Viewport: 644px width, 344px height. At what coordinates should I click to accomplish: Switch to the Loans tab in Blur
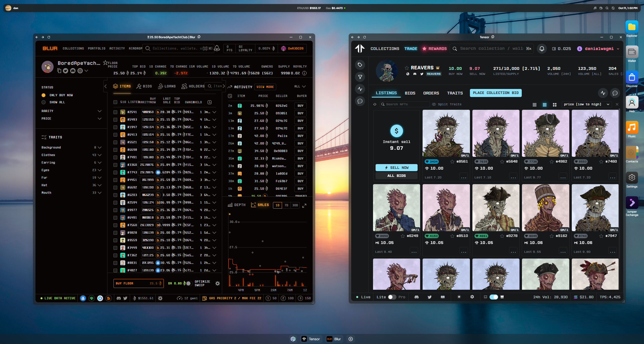click(x=167, y=86)
